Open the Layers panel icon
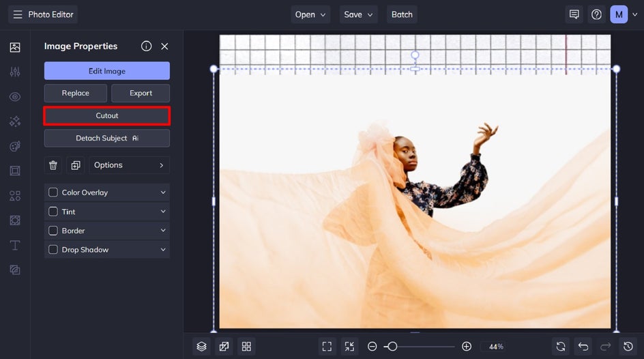This screenshot has height=359, width=644. [201, 347]
